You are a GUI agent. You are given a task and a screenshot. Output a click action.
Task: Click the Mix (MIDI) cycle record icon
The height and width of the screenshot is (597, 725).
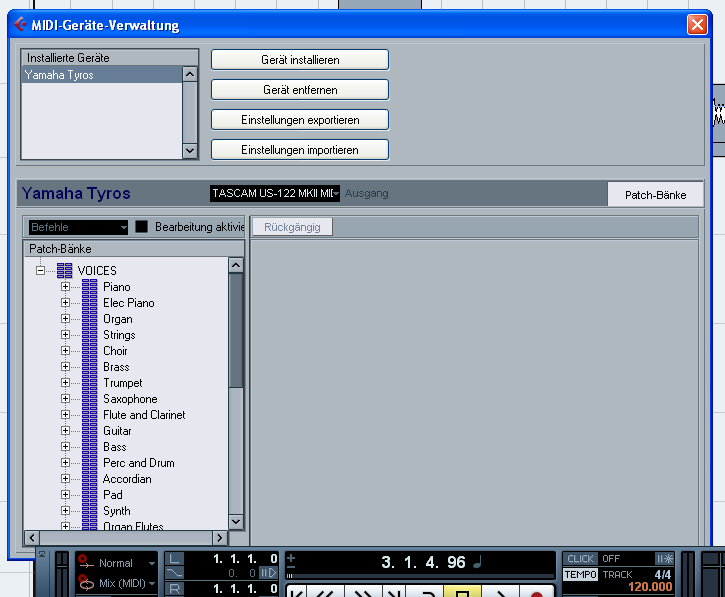[86, 583]
